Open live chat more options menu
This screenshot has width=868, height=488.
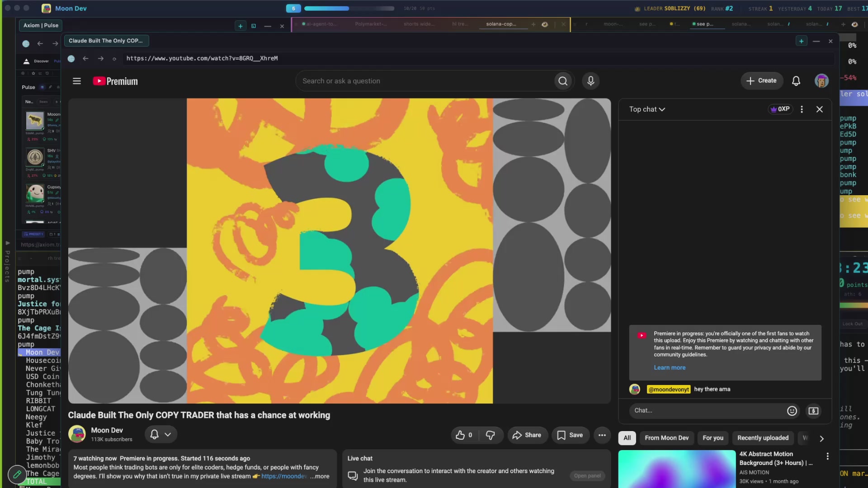pos(802,109)
